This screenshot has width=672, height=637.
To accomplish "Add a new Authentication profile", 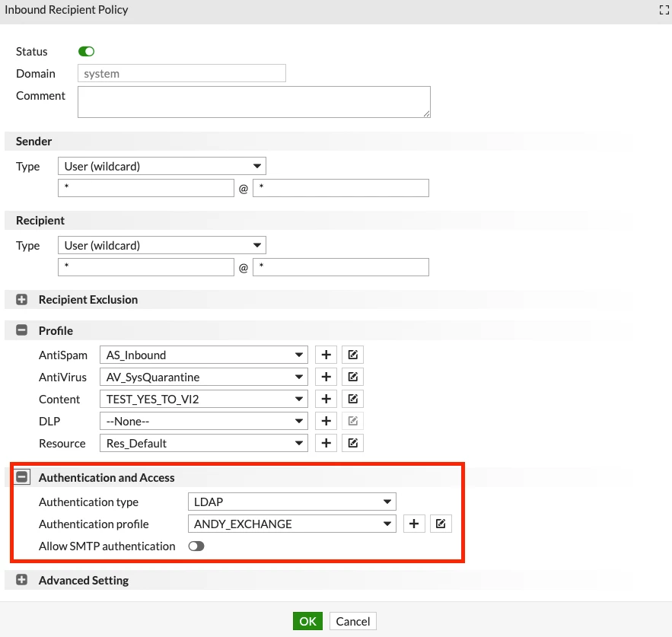I will click(x=414, y=524).
